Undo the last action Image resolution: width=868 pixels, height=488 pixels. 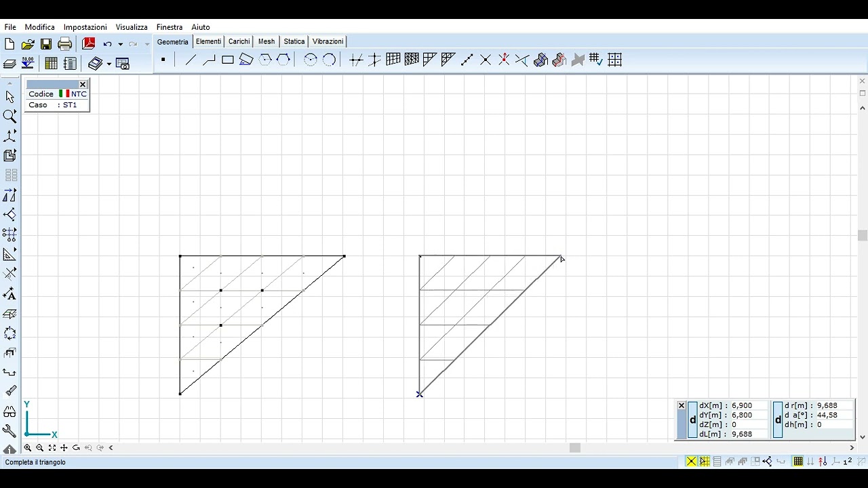107,44
